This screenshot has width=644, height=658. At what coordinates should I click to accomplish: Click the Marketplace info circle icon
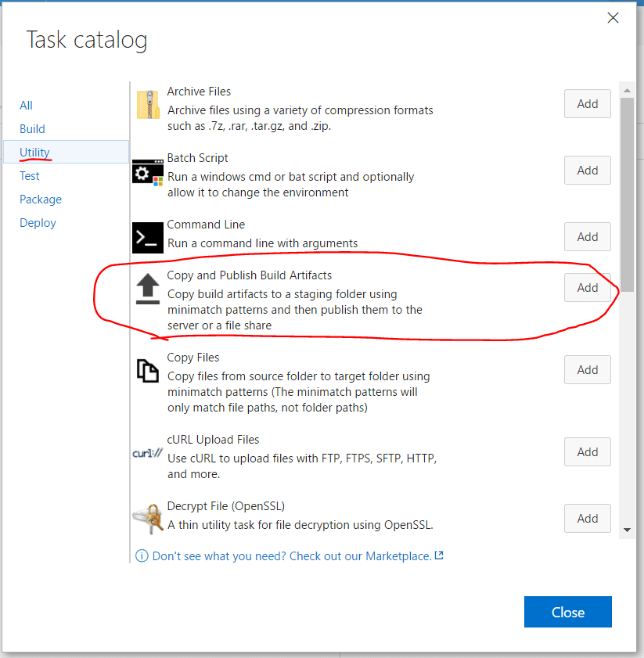point(142,556)
